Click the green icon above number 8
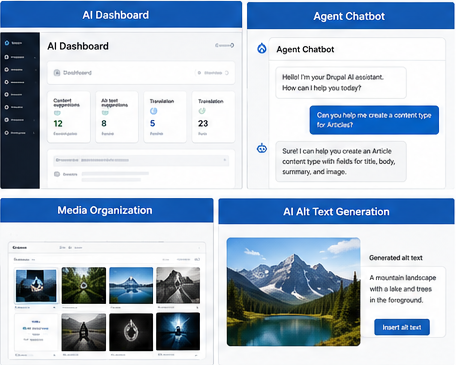 [x=105, y=113]
